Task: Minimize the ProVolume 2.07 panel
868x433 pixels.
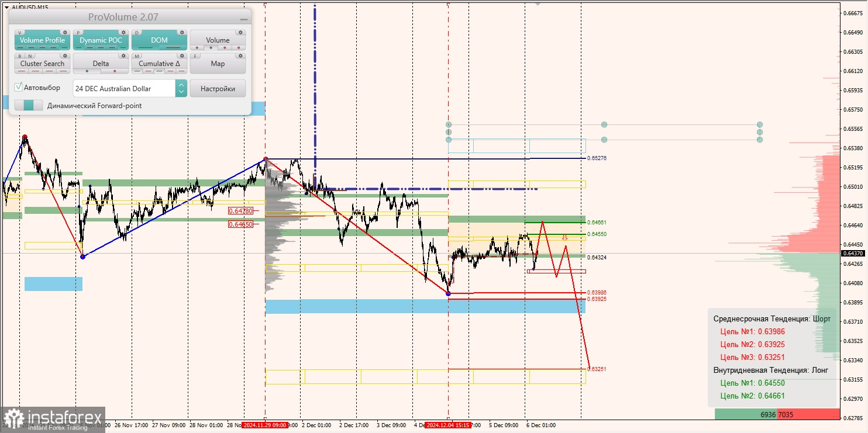Action: 244,18
